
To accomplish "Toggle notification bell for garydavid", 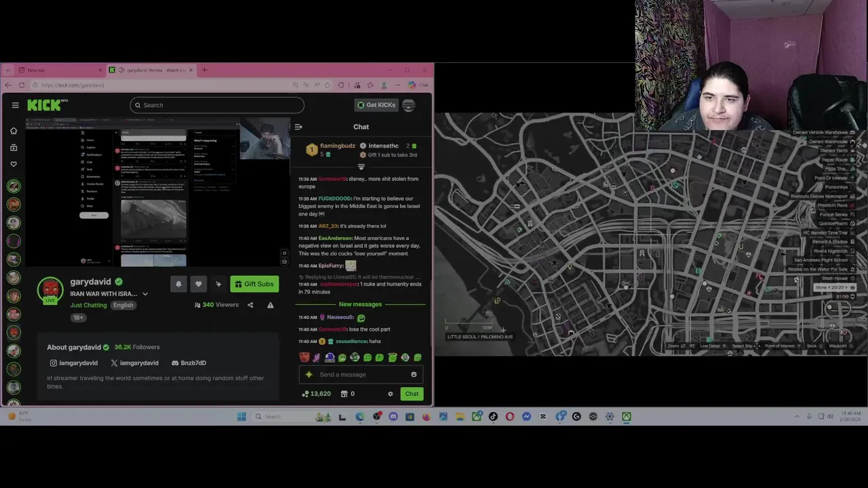I will 178,284.
